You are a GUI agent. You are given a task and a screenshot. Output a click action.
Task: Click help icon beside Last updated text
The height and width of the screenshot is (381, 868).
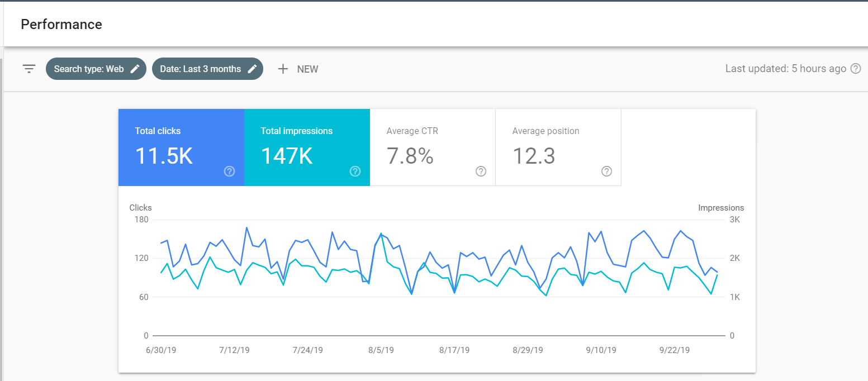coord(855,69)
